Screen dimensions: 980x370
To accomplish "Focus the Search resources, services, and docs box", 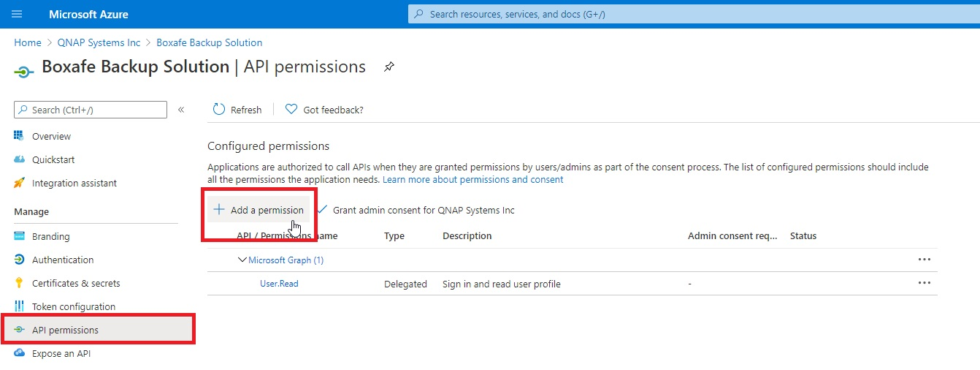I will [694, 14].
